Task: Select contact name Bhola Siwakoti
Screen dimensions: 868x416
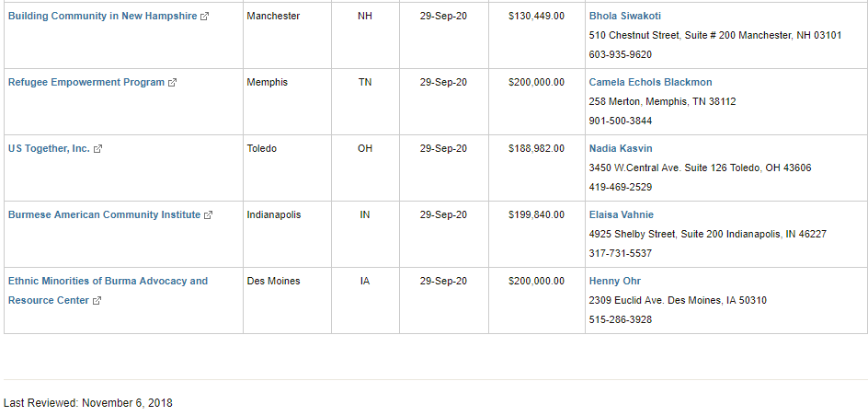Action: tap(625, 16)
